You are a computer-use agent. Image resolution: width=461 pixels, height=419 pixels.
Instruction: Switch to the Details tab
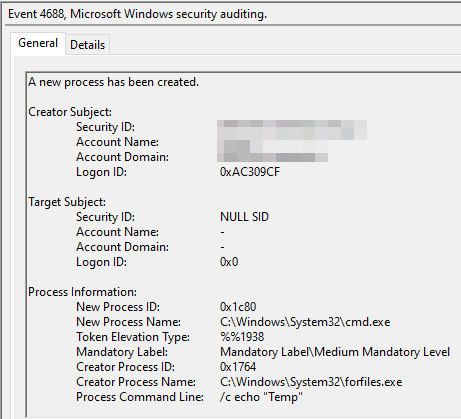click(87, 45)
